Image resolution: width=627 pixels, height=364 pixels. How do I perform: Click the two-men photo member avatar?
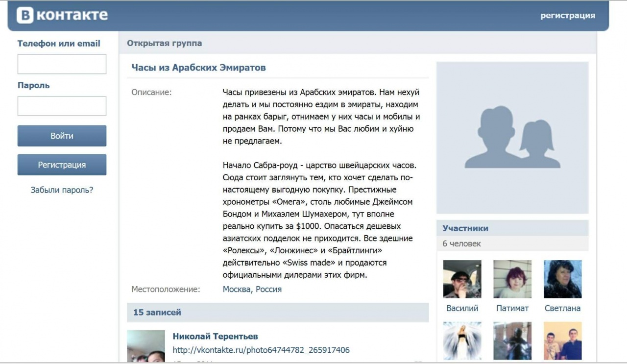pos(562,340)
